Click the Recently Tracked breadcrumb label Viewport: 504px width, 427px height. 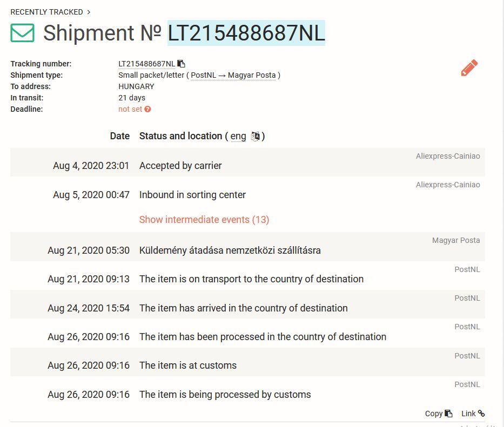[x=46, y=12]
